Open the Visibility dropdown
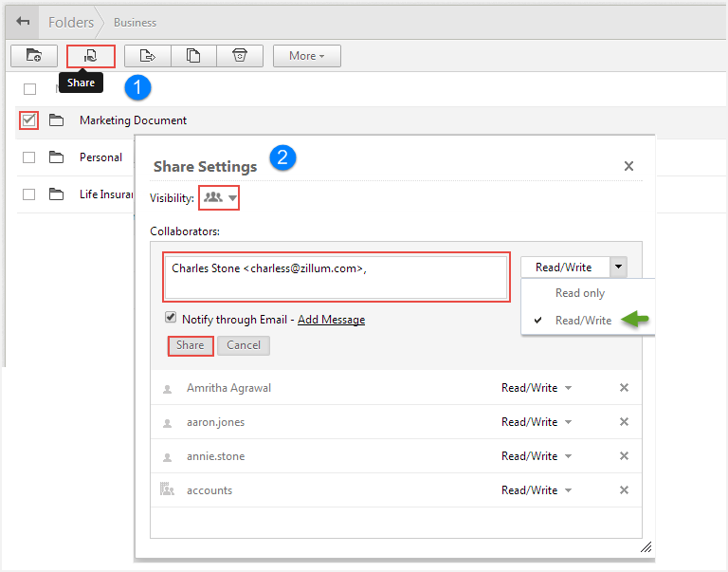Screen dimensions: 728x572 [220, 198]
